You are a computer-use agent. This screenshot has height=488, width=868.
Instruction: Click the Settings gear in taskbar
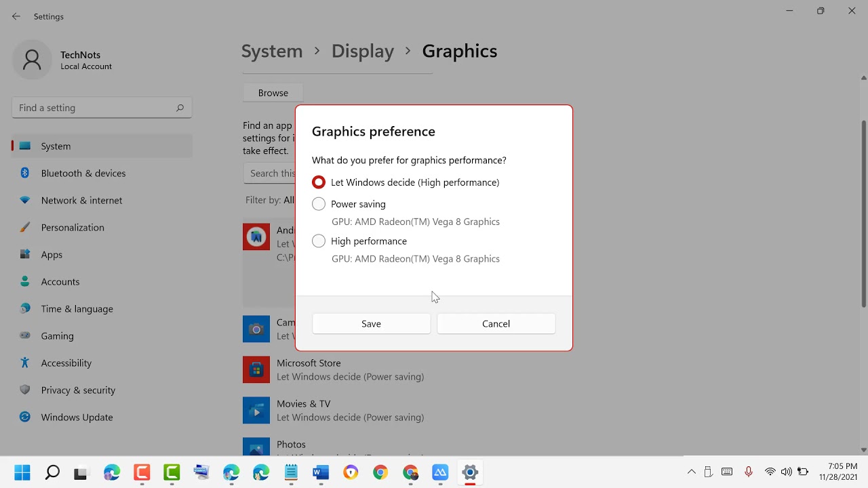pyautogui.click(x=470, y=472)
